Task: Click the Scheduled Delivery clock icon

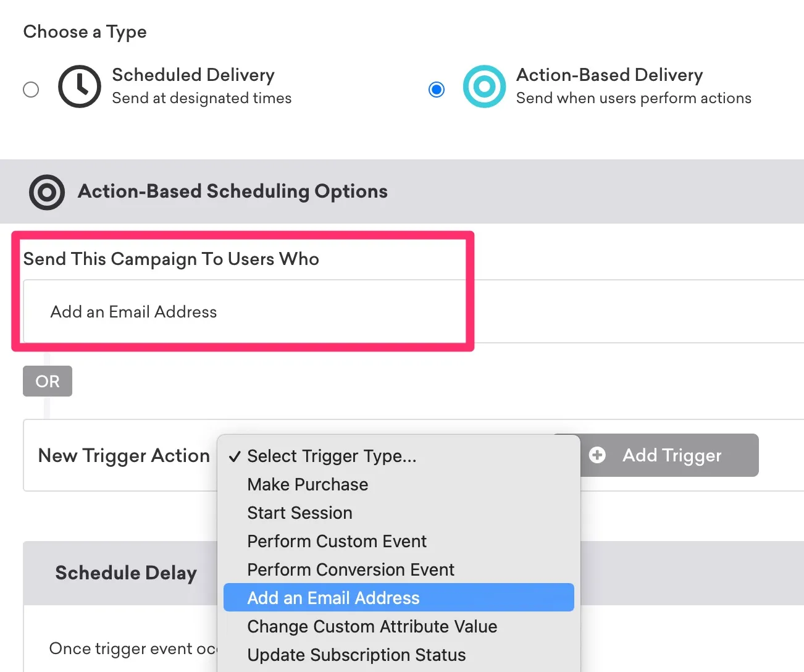Action: 80,86
